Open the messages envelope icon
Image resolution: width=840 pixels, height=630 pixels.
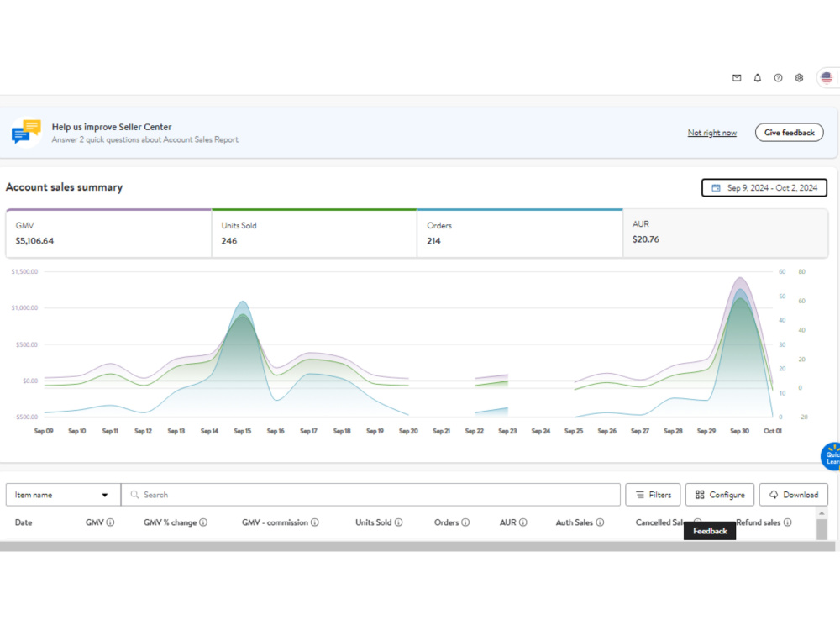click(x=737, y=77)
